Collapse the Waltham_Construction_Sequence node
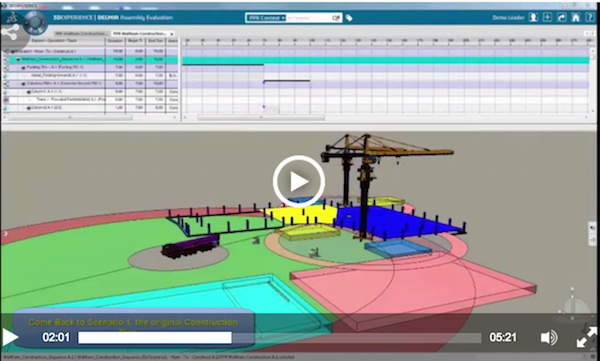This screenshot has width=600, height=361. point(18,59)
